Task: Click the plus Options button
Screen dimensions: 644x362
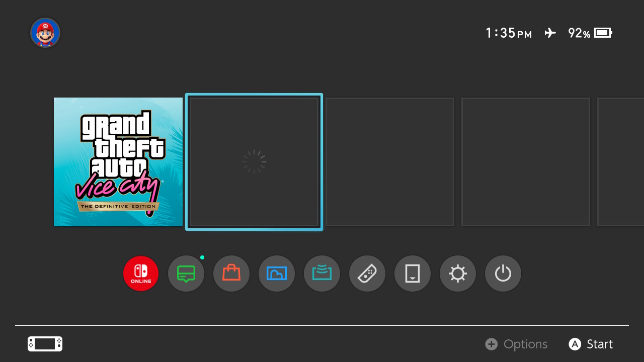Action: pyautogui.click(x=516, y=344)
